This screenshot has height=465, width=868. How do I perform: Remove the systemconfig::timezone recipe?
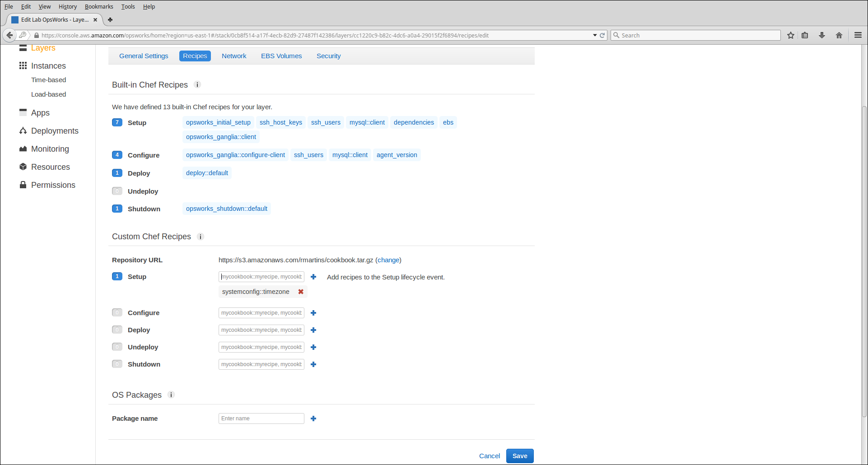point(301,292)
